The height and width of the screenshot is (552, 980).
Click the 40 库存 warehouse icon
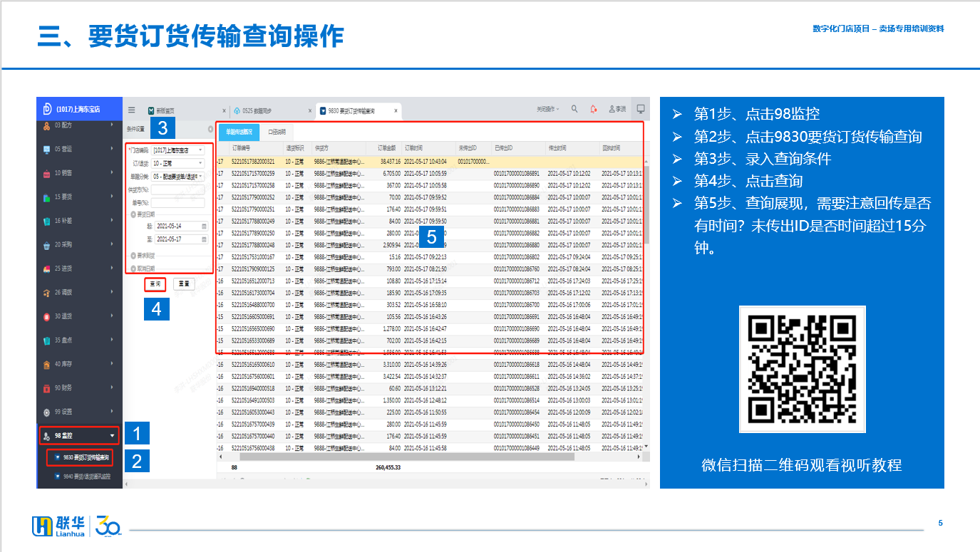click(47, 364)
